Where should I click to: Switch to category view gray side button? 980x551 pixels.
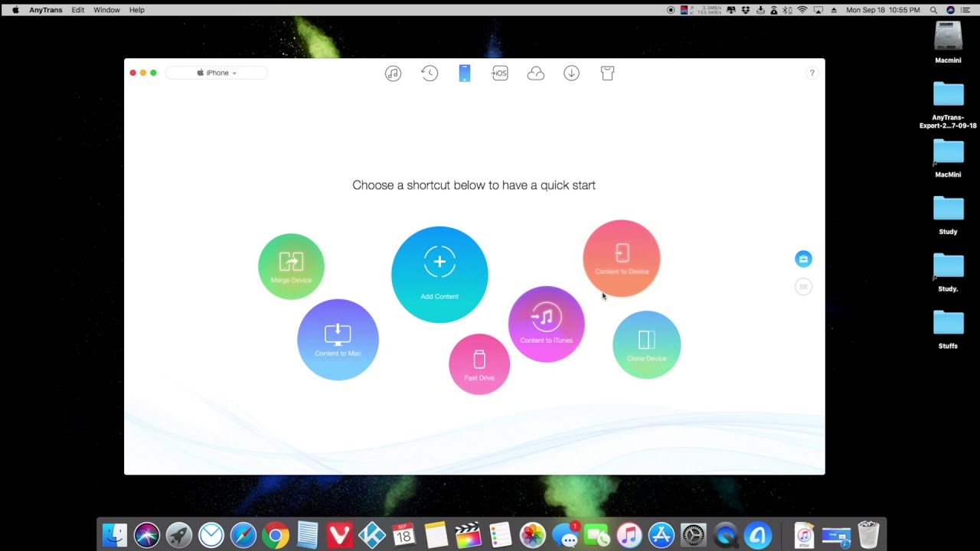pos(803,286)
